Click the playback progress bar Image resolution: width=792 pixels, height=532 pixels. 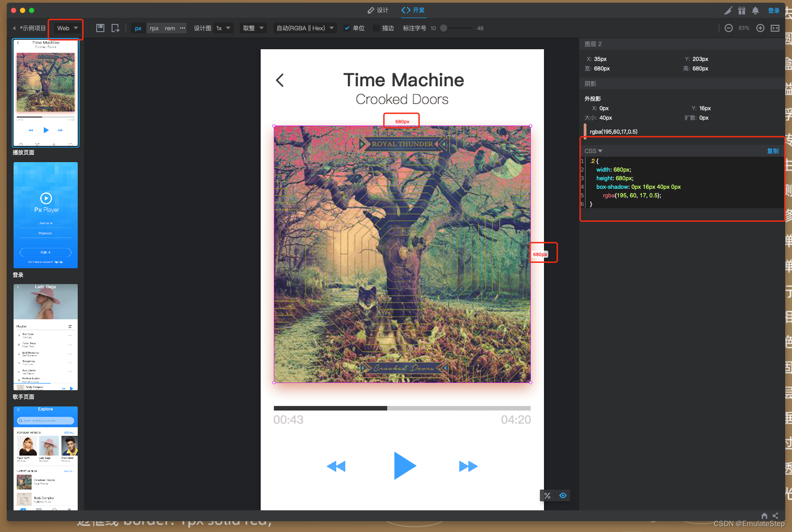(x=402, y=408)
